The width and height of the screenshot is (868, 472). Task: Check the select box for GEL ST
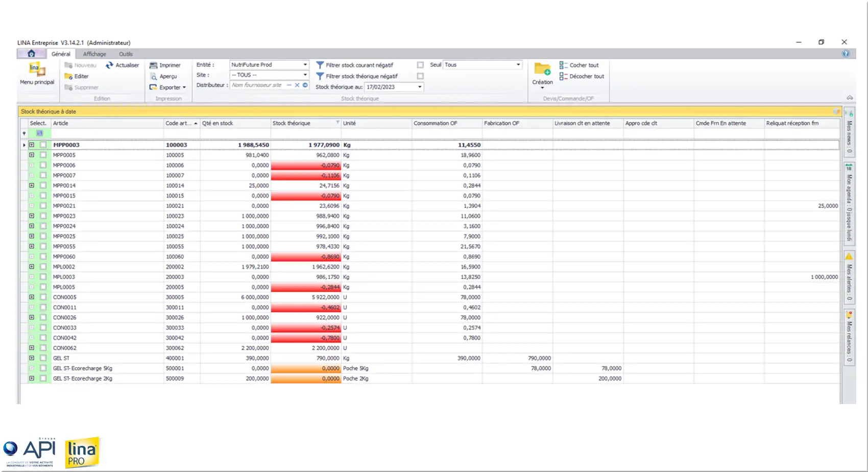point(43,358)
